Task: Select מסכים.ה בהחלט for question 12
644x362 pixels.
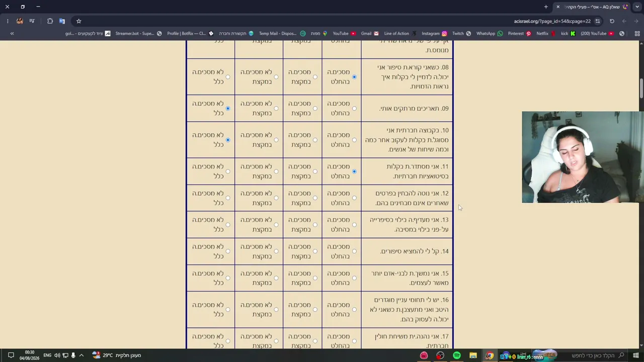Action: click(x=354, y=198)
